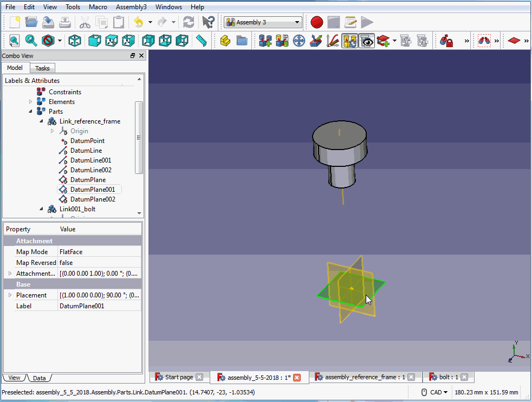
Task: Switch to the Tasks tab
Action: pyautogui.click(x=42, y=68)
